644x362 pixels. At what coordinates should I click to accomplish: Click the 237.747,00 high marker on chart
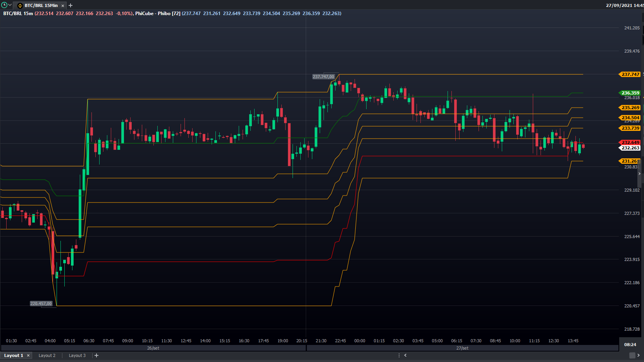(x=324, y=77)
